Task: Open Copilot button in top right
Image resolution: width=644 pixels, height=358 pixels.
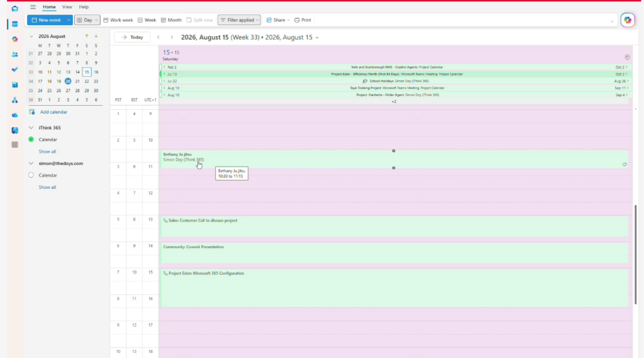Action: point(627,20)
